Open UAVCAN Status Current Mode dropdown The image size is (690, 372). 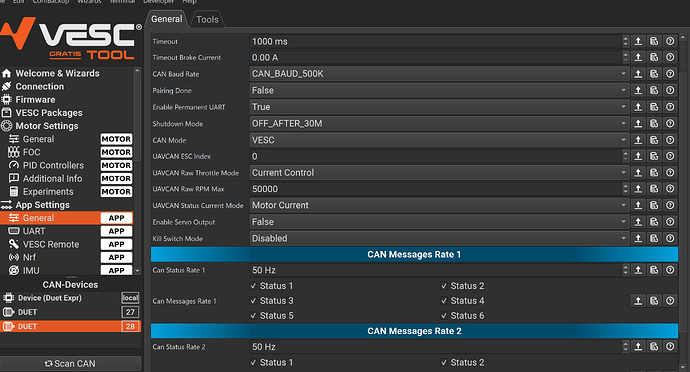pyautogui.click(x=439, y=205)
